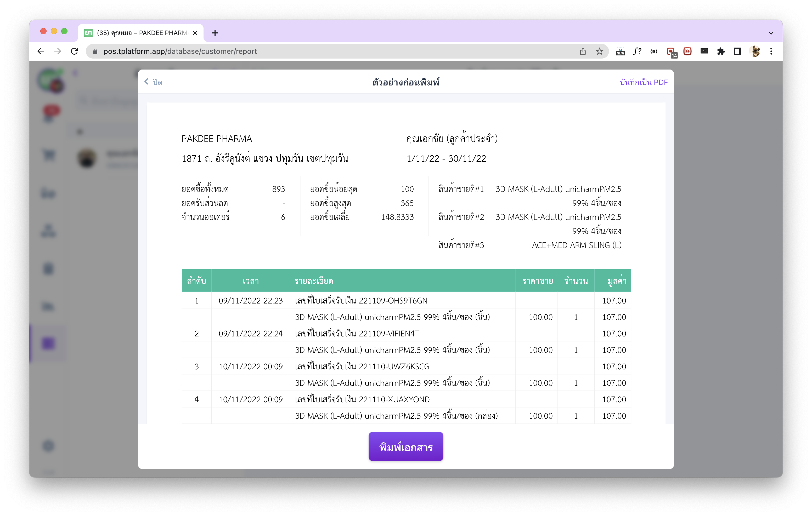Open the Chrome three-dot menu
Screen dimensions: 812x516
tap(771, 51)
